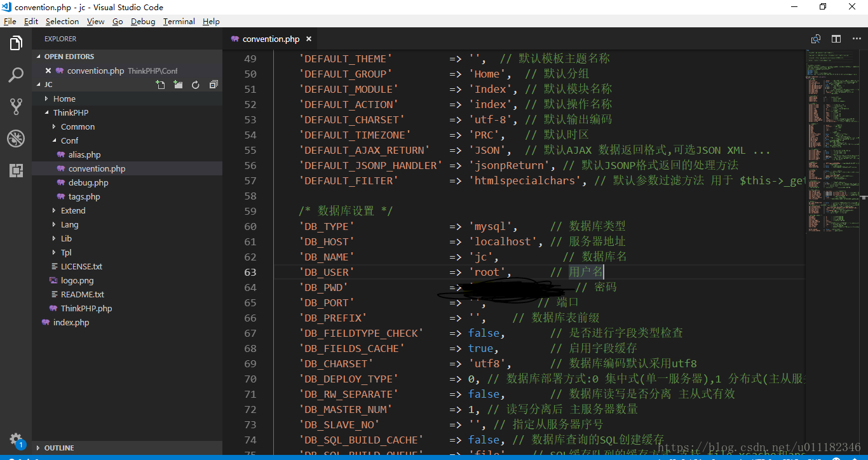
Task: Select the convention.php editor tab
Action: point(271,39)
